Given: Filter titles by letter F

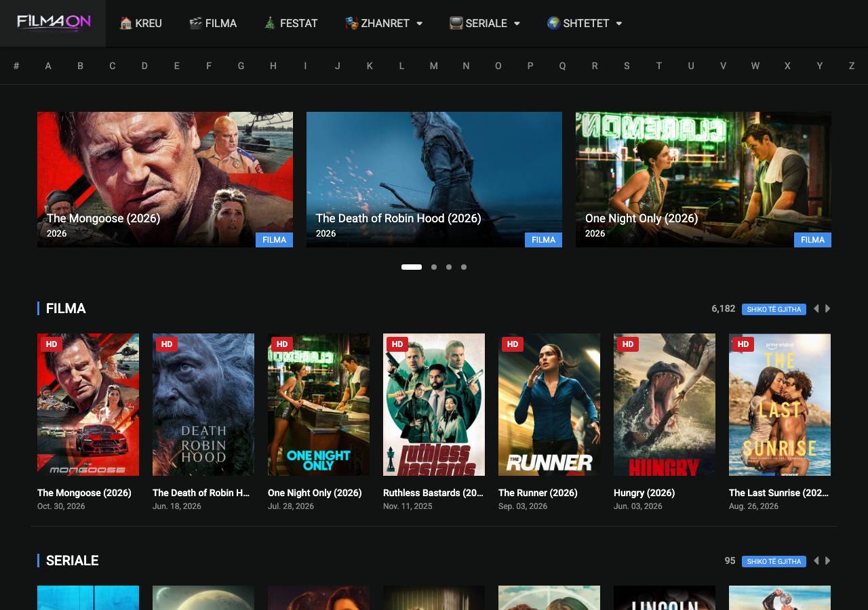Looking at the screenshot, I should (x=209, y=66).
